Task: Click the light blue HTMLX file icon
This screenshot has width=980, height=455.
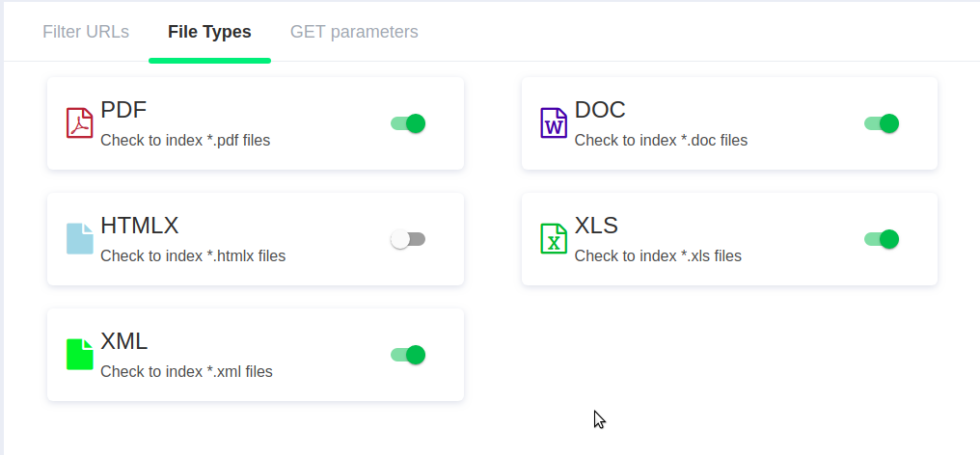Action: (79, 239)
